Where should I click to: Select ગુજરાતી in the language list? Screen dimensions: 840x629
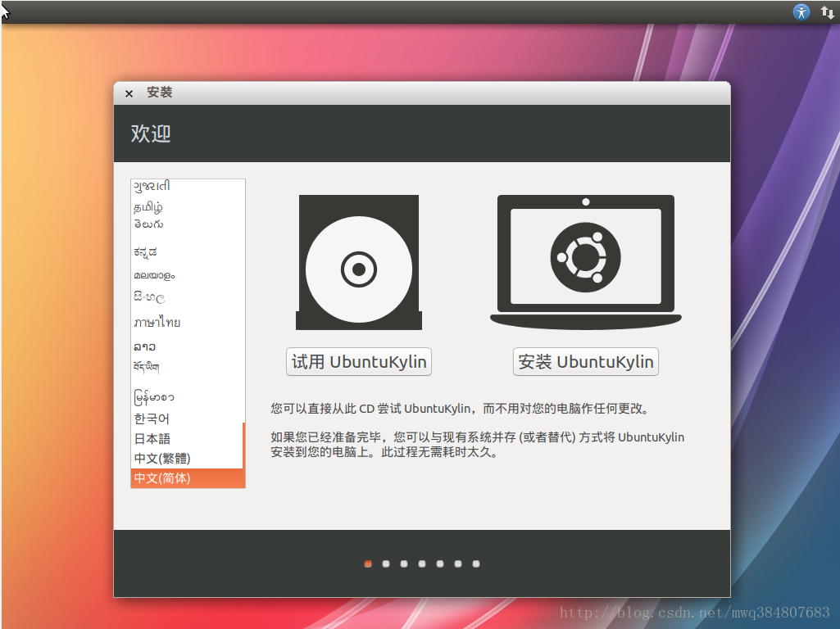(186, 186)
